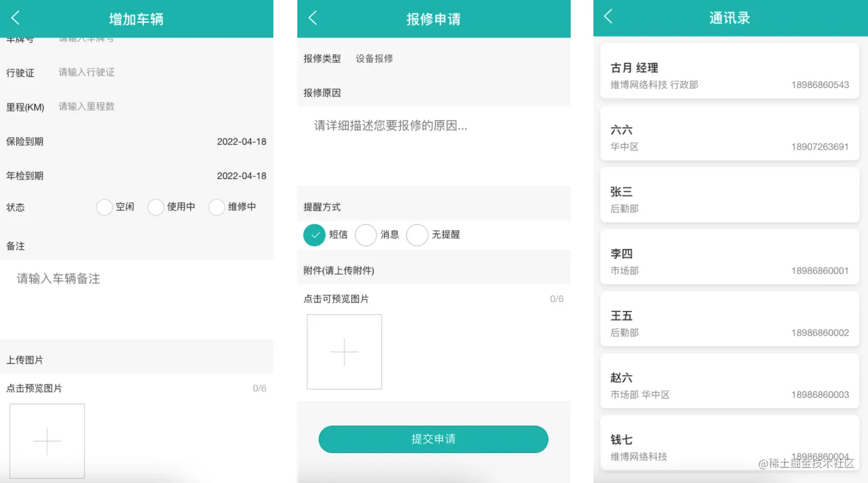
Task: Click the 提醒方式 section label
Action: coord(322,207)
